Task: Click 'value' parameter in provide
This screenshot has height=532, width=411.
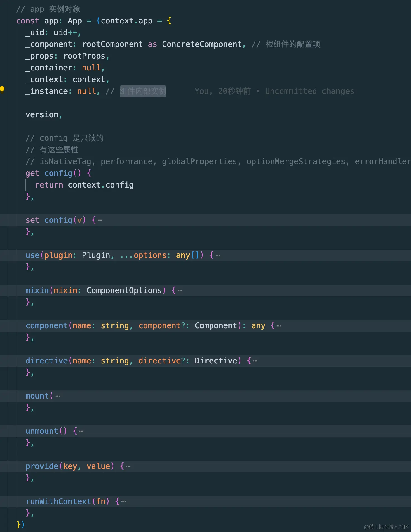Action: [98, 466]
